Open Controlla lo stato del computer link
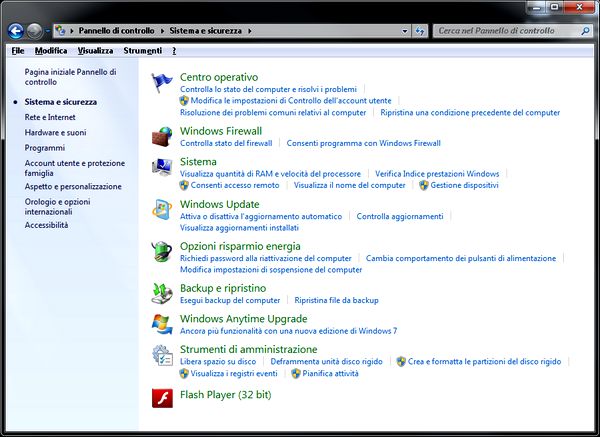 click(268, 89)
